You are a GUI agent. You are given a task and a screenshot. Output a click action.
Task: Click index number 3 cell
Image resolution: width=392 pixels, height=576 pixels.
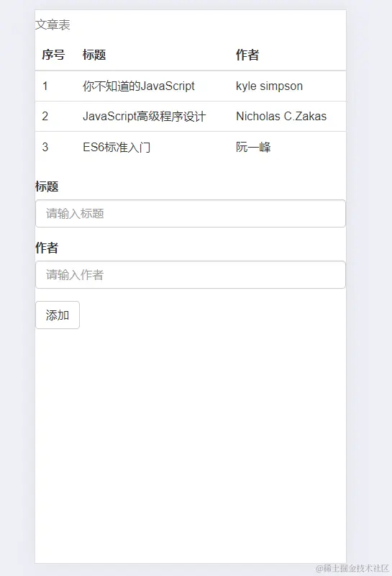(45, 148)
